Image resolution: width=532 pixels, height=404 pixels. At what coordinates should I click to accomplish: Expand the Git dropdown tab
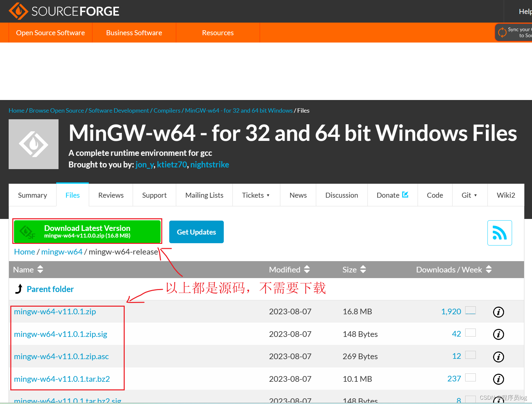tap(469, 195)
